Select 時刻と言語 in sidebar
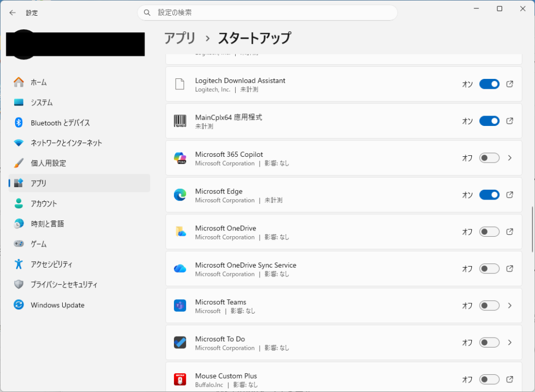 tap(79, 224)
